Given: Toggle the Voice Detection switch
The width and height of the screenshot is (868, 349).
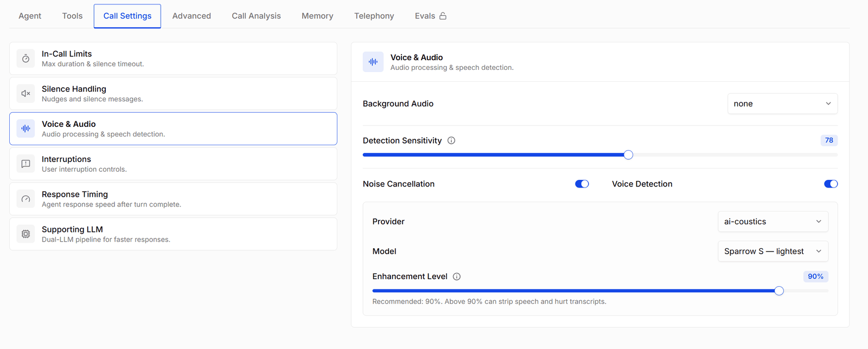Looking at the screenshot, I should pos(831,184).
